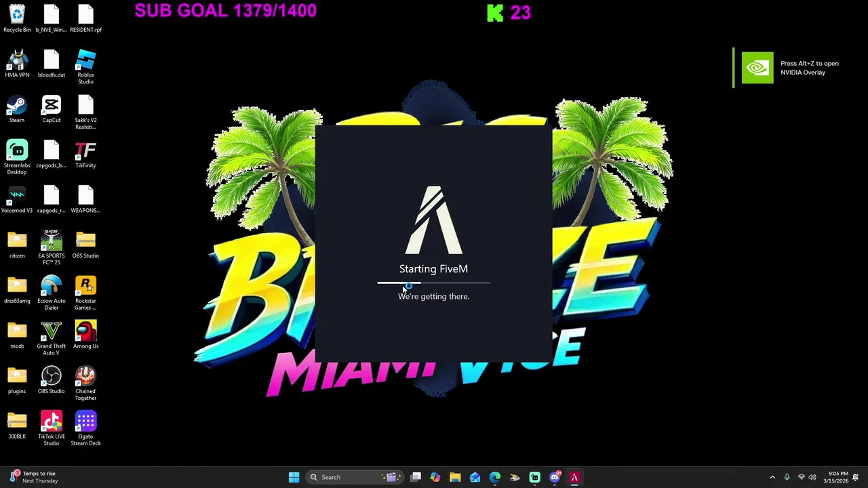Open Microsoft Edge from the taskbar
868x488 pixels.
point(495,477)
